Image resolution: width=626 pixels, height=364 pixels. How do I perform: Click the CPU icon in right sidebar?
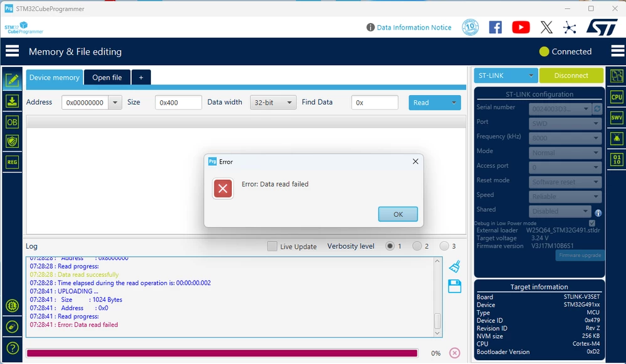tap(617, 97)
